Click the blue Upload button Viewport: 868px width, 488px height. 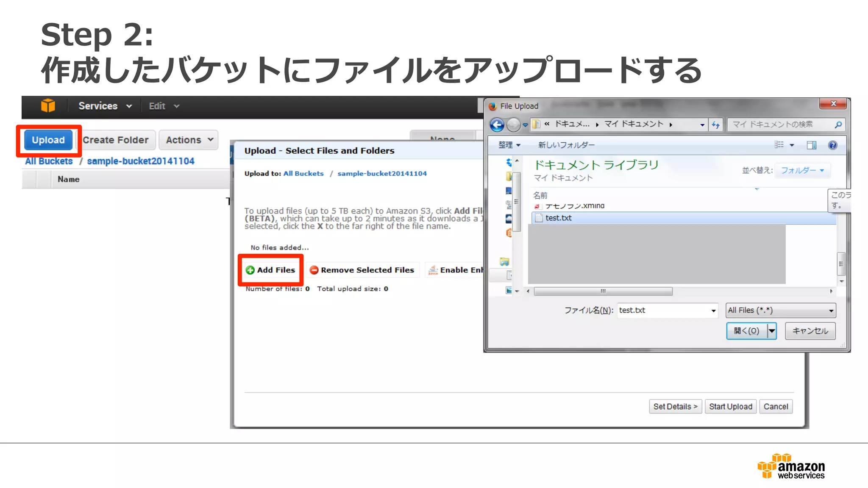point(48,140)
